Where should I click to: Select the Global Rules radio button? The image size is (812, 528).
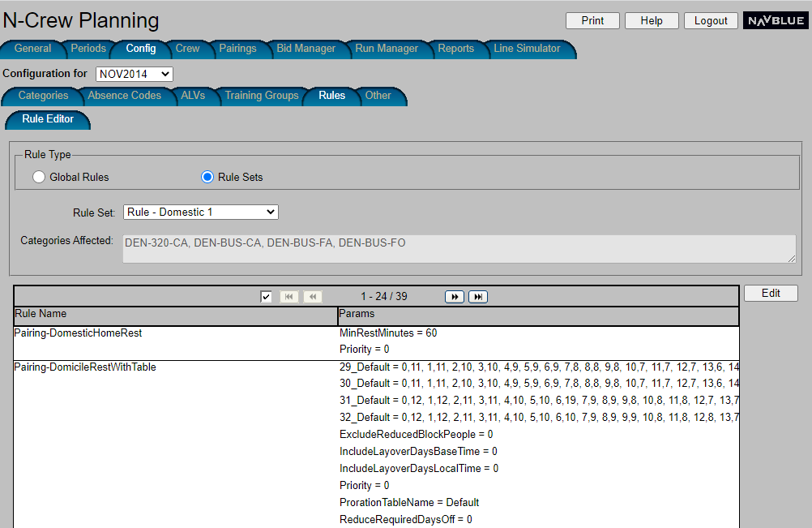(x=39, y=177)
